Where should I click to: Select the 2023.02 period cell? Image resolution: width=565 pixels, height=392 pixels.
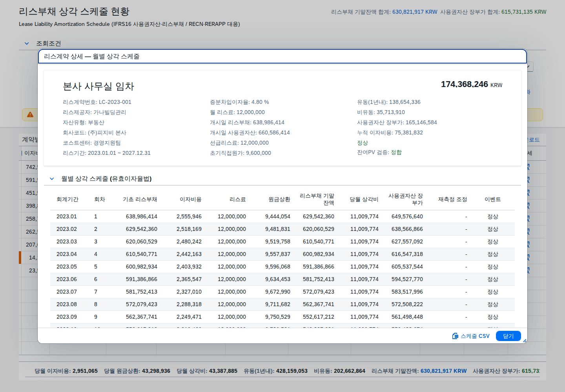(x=67, y=229)
